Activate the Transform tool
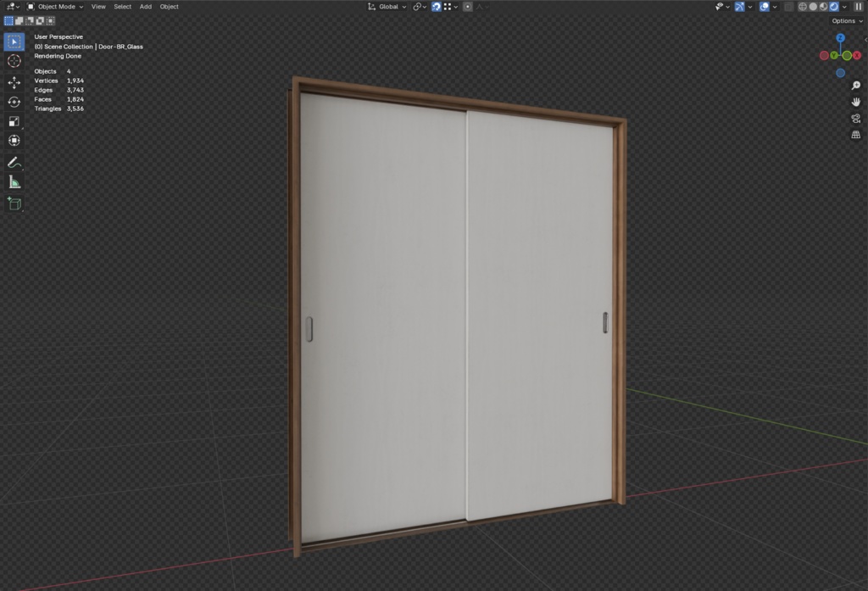 click(14, 141)
